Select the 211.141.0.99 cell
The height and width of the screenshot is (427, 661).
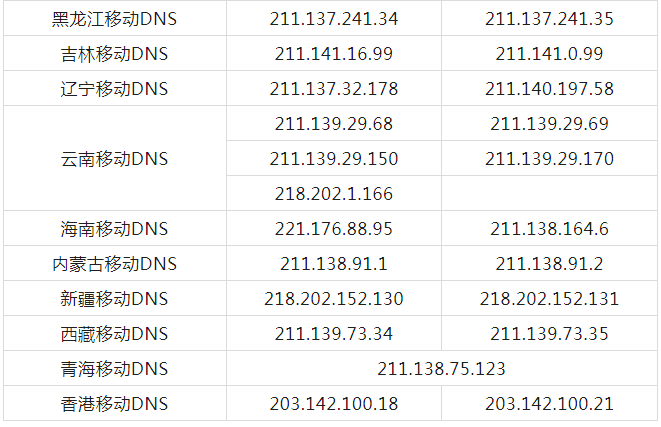(x=549, y=54)
